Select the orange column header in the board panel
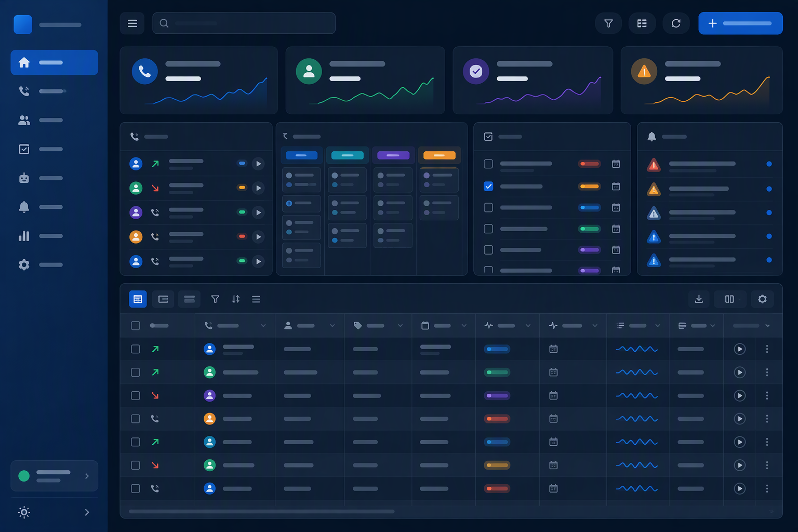798x532 pixels. tap(439, 155)
